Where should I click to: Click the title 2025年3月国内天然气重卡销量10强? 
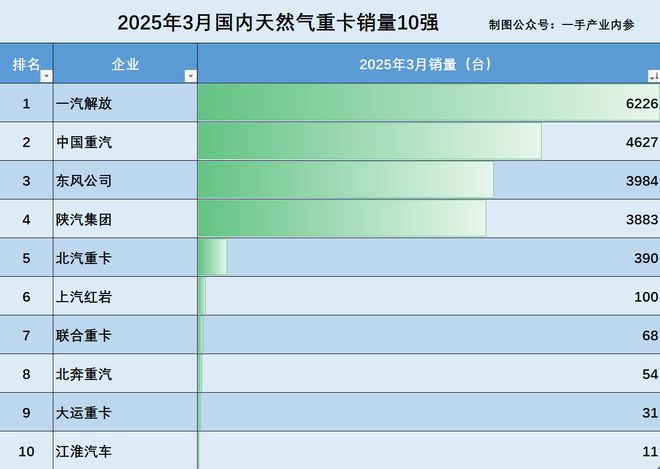(x=278, y=23)
